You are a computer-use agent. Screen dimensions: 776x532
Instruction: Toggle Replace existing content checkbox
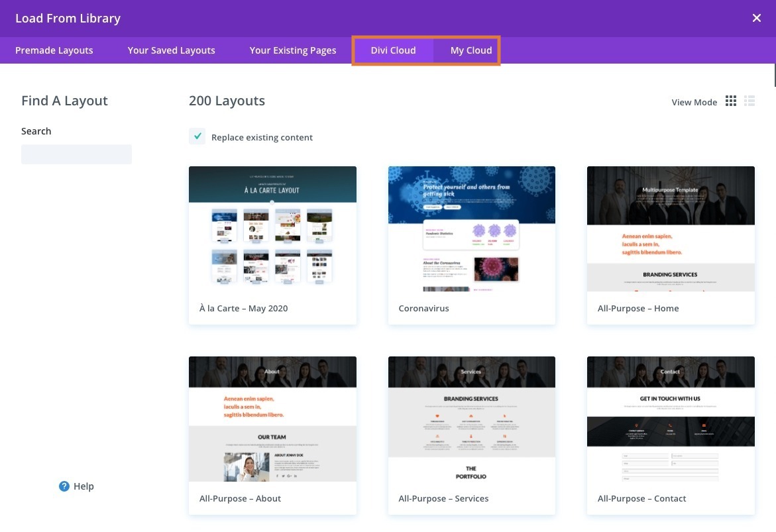click(x=197, y=136)
